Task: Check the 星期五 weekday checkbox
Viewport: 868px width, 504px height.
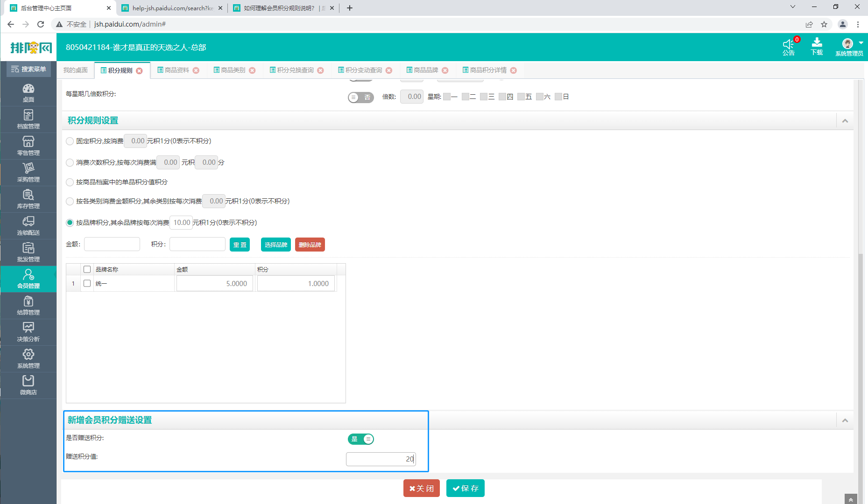Action: pos(521,97)
